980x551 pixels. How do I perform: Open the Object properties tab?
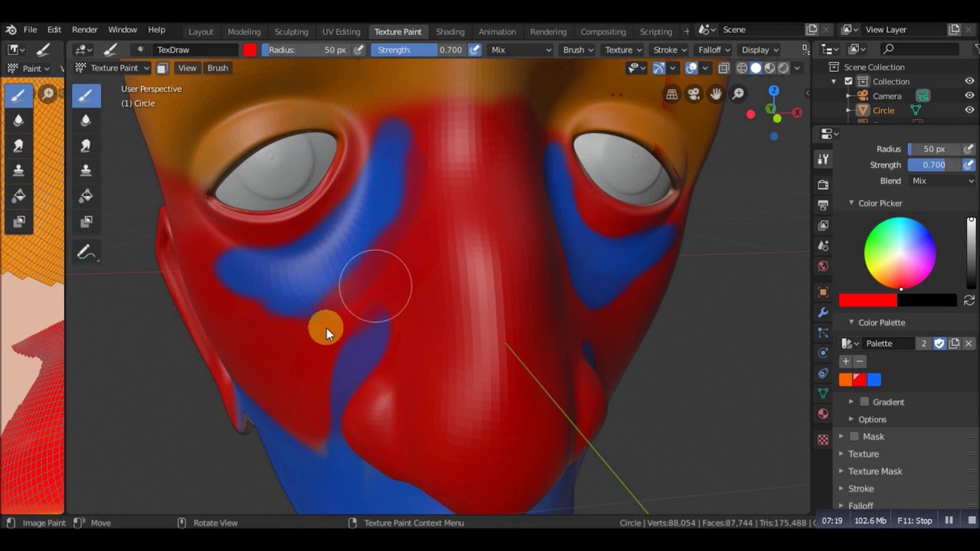[823, 292]
